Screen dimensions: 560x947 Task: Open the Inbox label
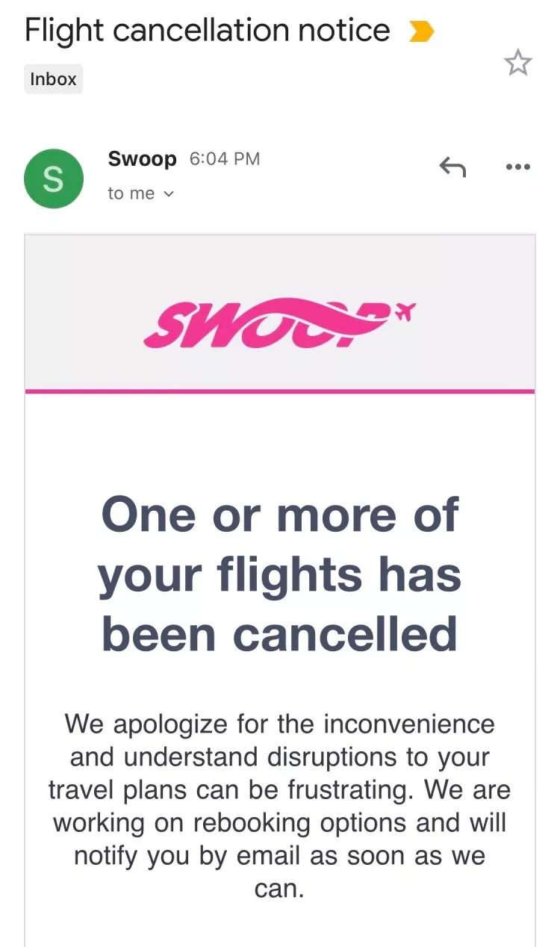click(x=53, y=79)
